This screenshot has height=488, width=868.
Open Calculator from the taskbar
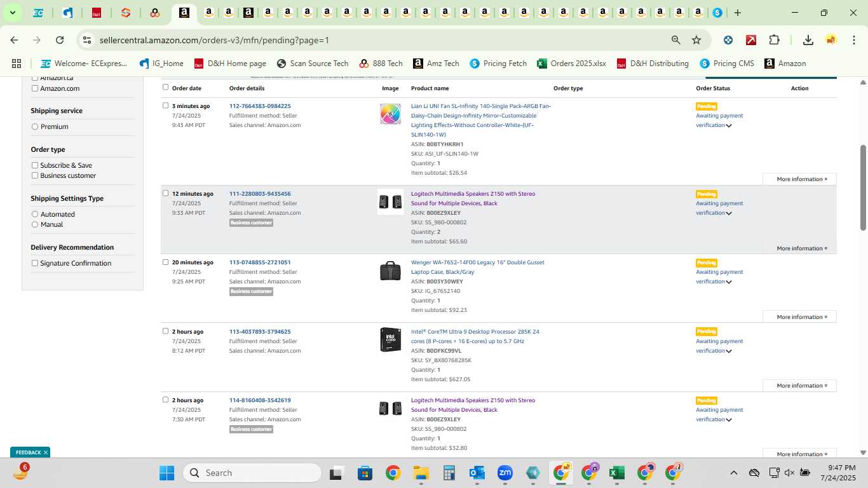(x=449, y=473)
